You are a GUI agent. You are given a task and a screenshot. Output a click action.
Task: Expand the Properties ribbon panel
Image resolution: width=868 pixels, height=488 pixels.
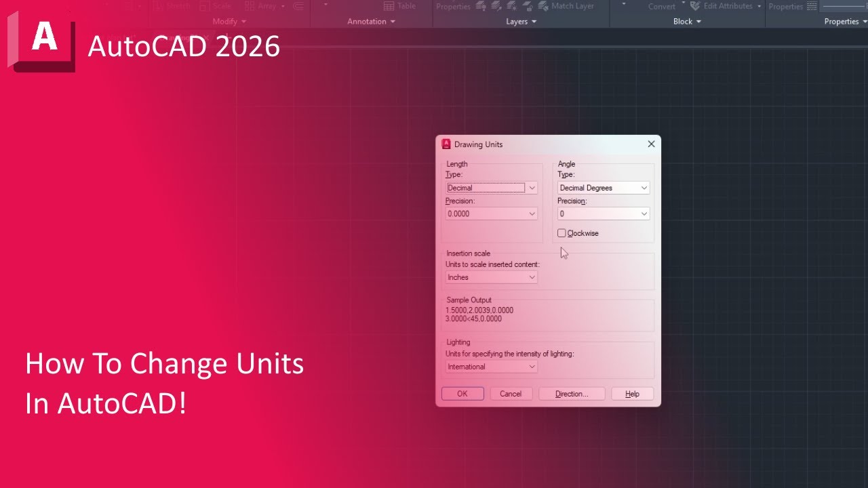click(x=846, y=22)
